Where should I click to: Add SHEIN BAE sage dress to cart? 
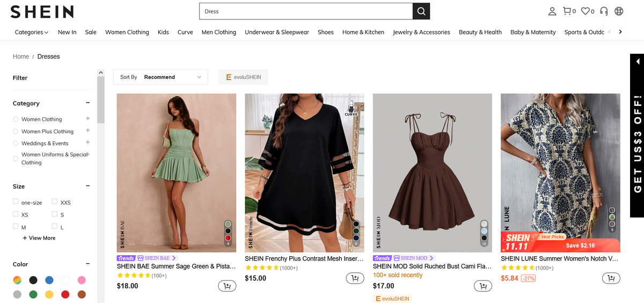(x=227, y=286)
